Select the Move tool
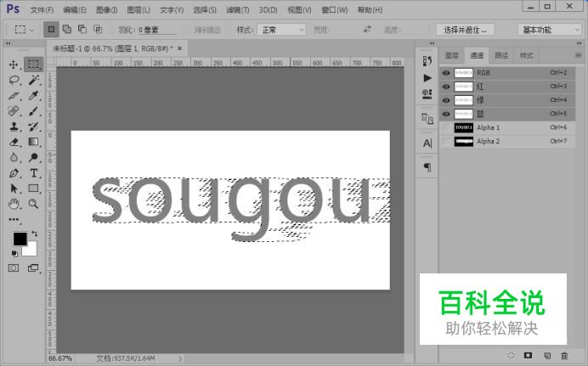The height and width of the screenshot is (366, 588). click(x=14, y=65)
